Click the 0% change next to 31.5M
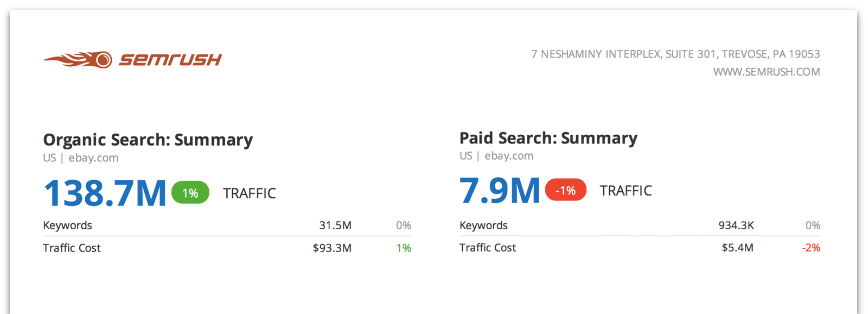This screenshot has width=868, height=314. pyautogui.click(x=404, y=225)
